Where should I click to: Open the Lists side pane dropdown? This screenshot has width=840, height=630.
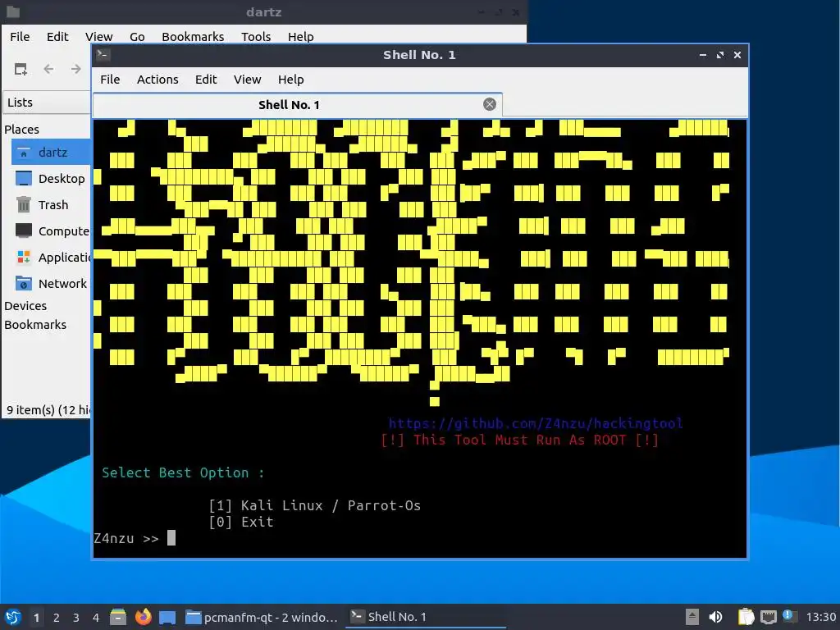tap(47, 103)
